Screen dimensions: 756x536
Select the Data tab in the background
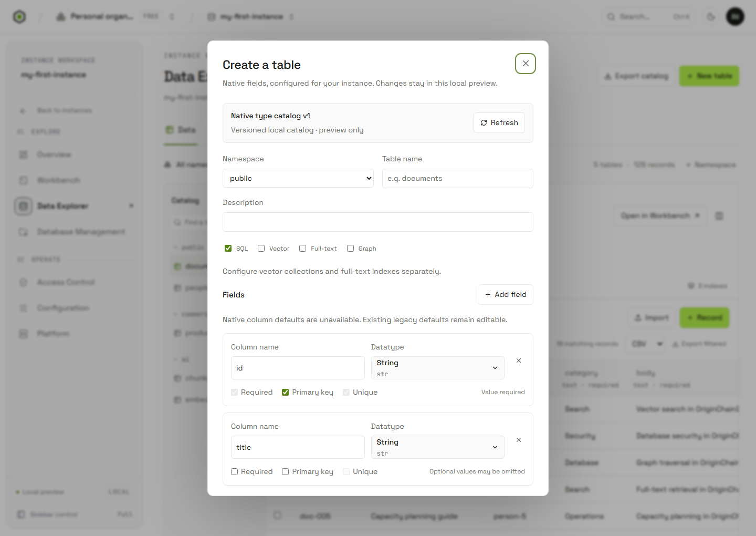pyautogui.click(x=181, y=130)
